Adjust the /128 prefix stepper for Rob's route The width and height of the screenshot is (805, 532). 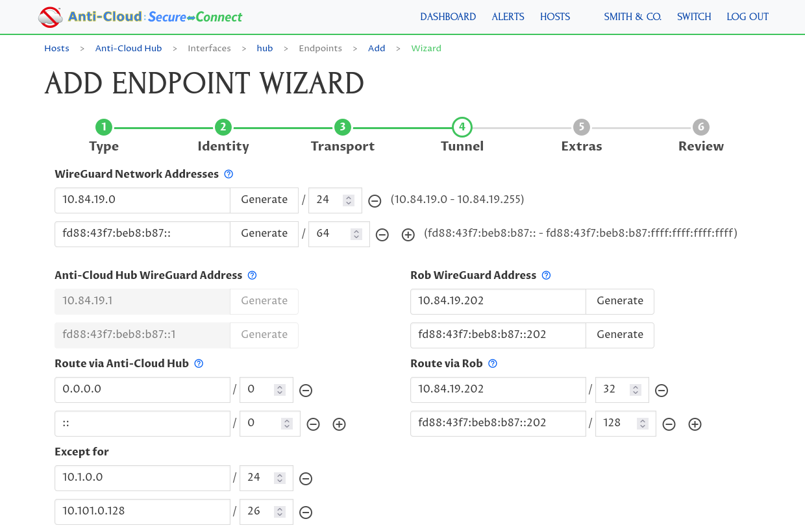click(x=643, y=424)
